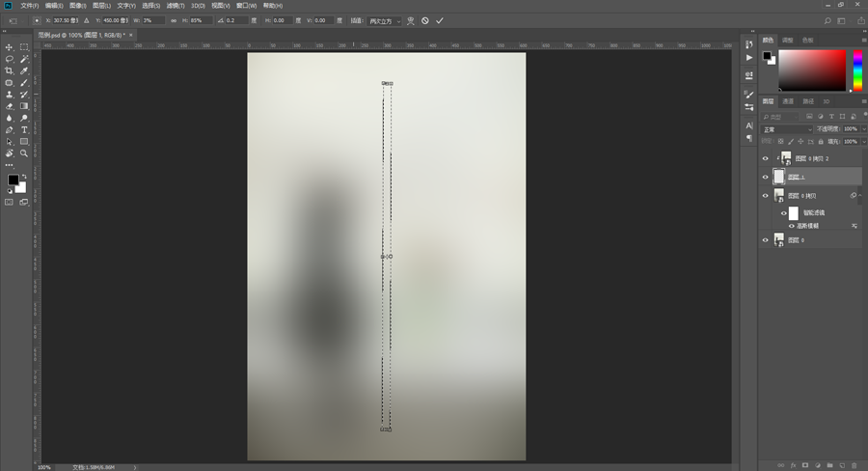Select the Rectangular Marquee tool
Viewport: 868px width, 471px height.
(24, 47)
